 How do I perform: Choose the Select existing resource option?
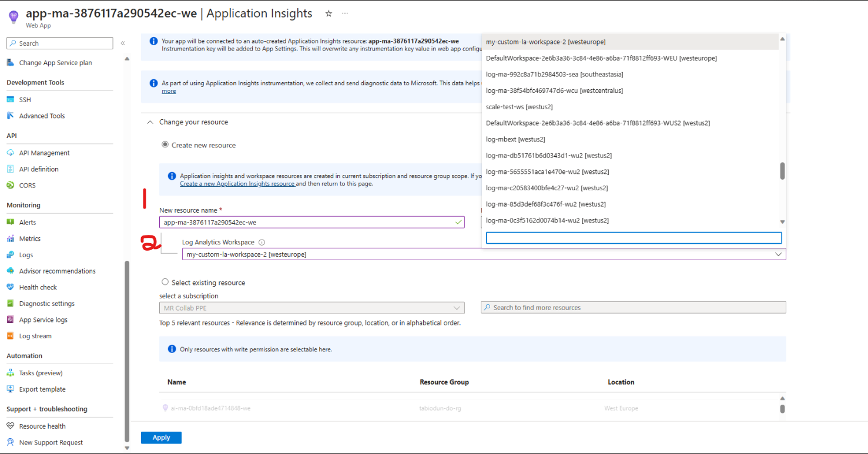(165, 282)
